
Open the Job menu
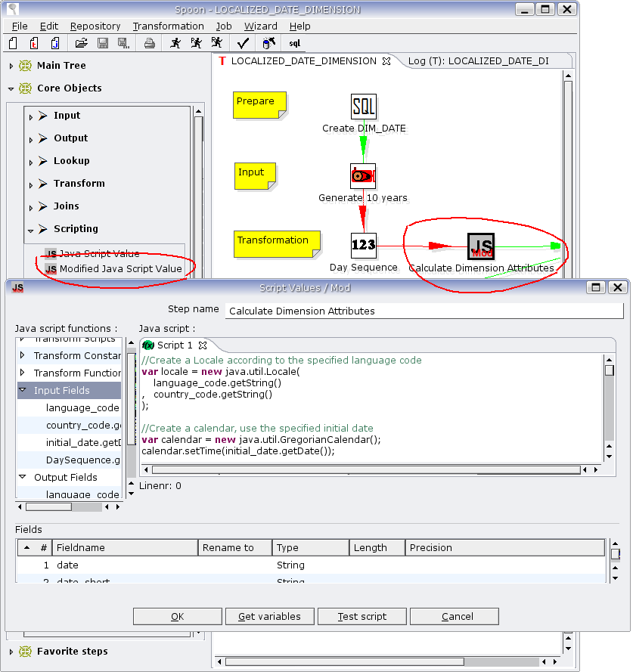pyautogui.click(x=223, y=26)
